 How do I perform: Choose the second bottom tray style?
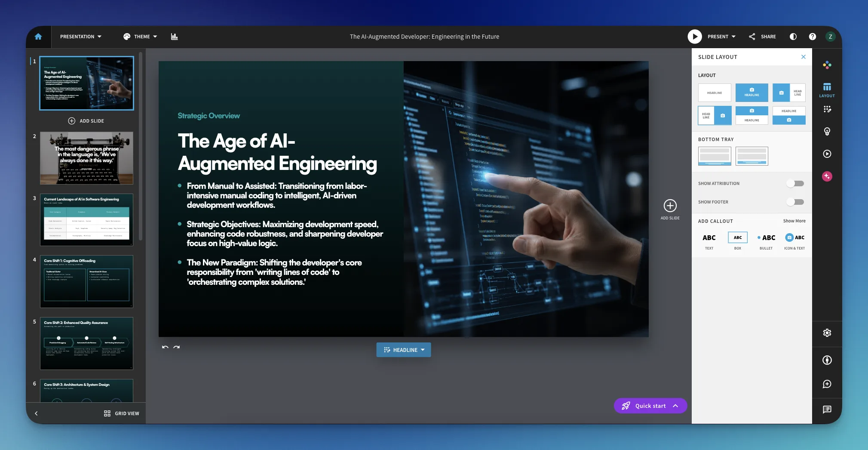(751, 156)
